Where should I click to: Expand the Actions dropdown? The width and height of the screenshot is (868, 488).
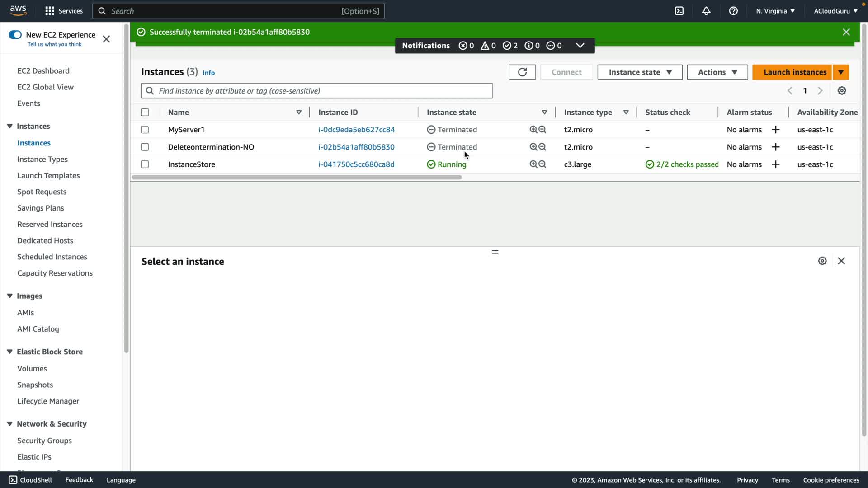[x=717, y=72]
